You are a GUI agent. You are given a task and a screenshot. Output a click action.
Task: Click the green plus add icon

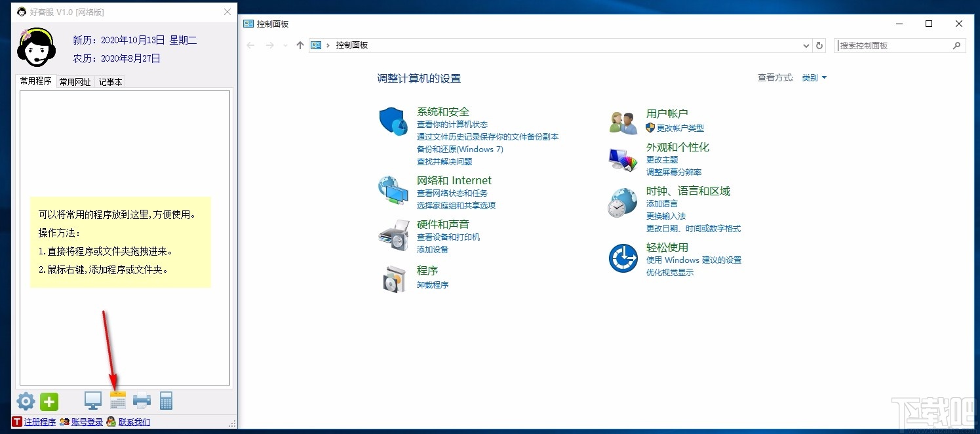point(49,401)
